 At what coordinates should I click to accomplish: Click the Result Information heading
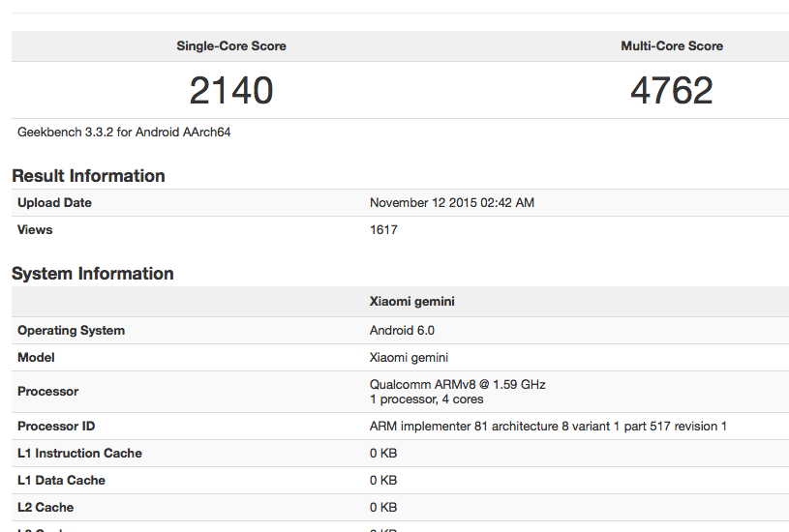[x=88, y=175]
